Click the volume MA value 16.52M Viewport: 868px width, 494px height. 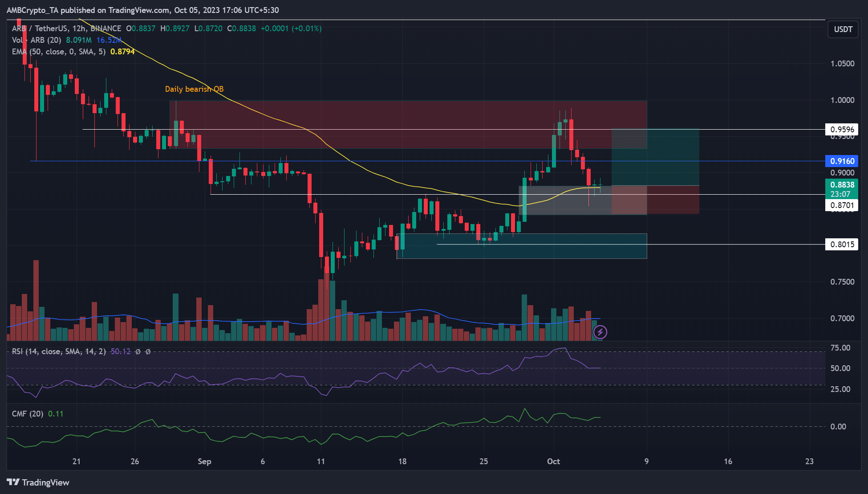click(x=109, y=40)
